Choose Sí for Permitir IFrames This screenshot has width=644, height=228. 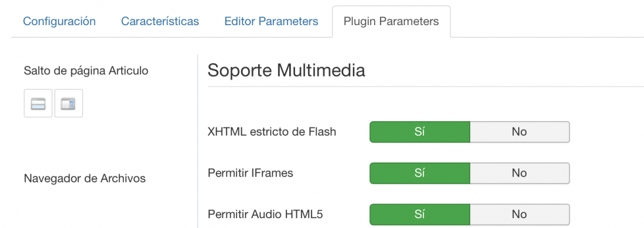pos(419,173)
